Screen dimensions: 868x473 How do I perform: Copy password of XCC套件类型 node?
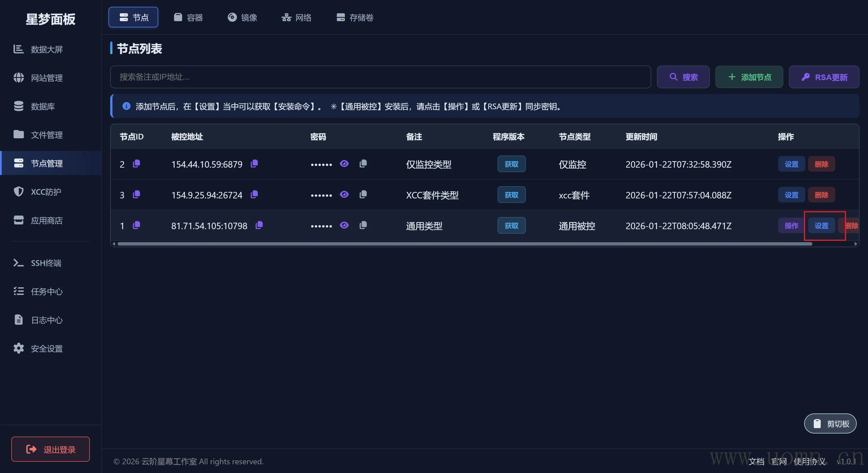363,194
